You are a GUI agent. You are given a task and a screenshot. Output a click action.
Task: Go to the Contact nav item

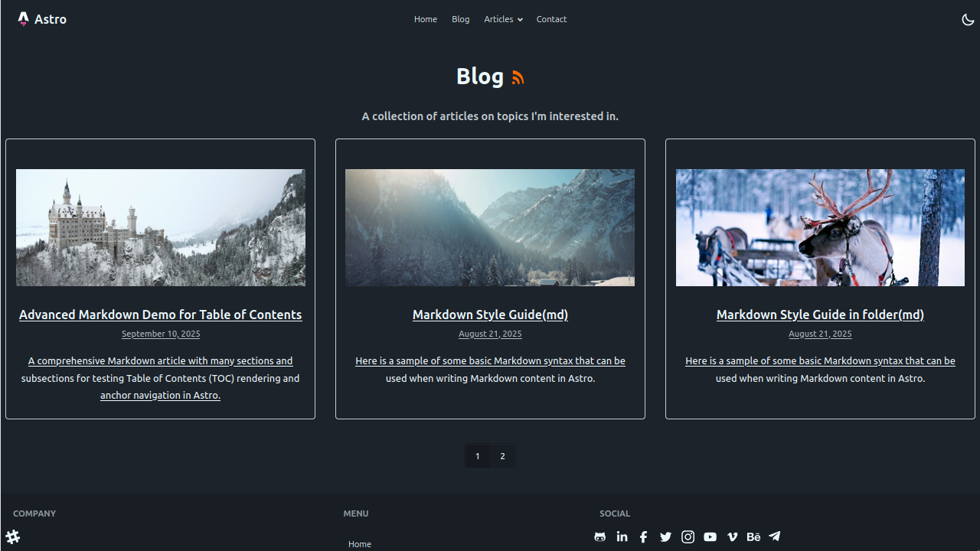pyautogui.click(x=551, y=19)
